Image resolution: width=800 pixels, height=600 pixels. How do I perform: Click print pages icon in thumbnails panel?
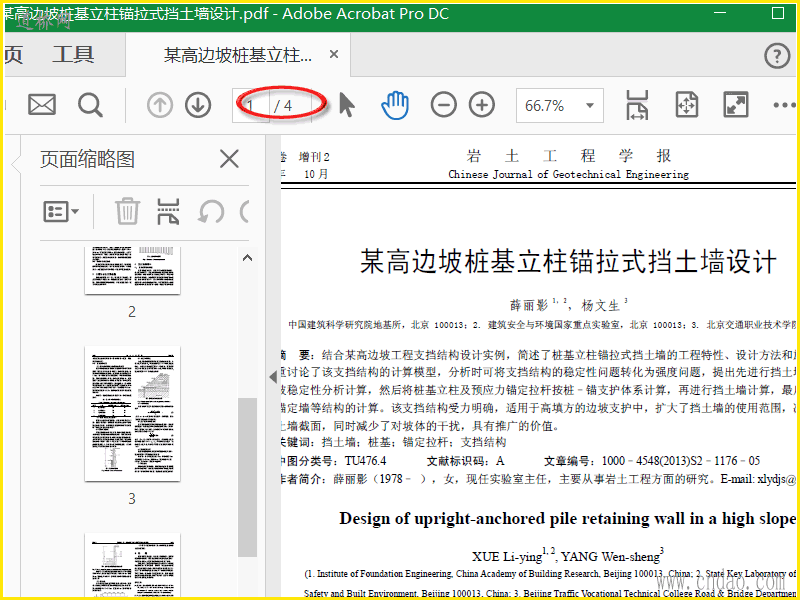point(168,211)
